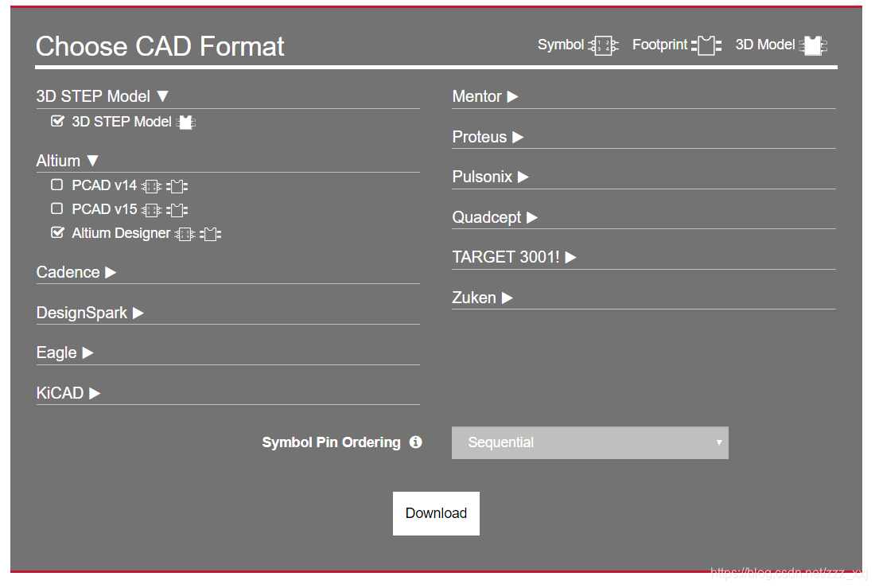The width and height of the screenshot is (875, 588).
Task: Expand the TARGET 3001! section
Action: click(514, 257)
